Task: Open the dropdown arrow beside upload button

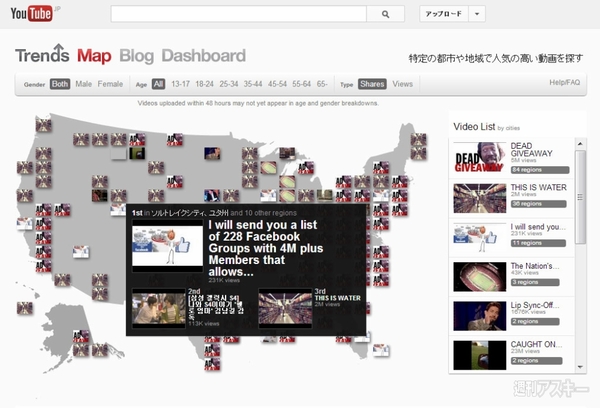Action: (477, 14)
